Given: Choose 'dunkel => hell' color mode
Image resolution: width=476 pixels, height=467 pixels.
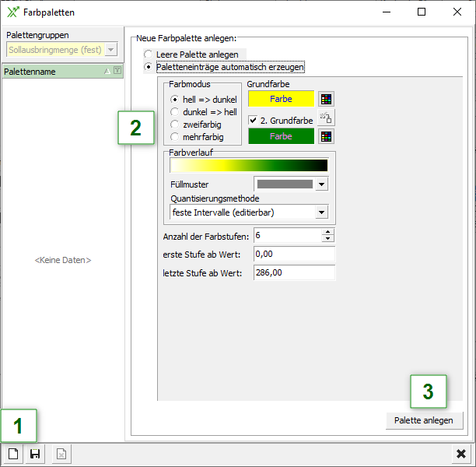Looking at the screenshot, I should point(175,112).
